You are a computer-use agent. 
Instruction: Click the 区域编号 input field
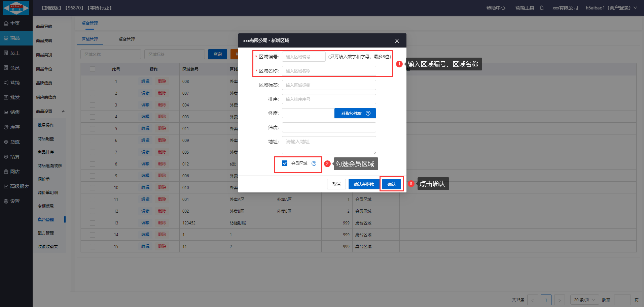click(303, 57)
